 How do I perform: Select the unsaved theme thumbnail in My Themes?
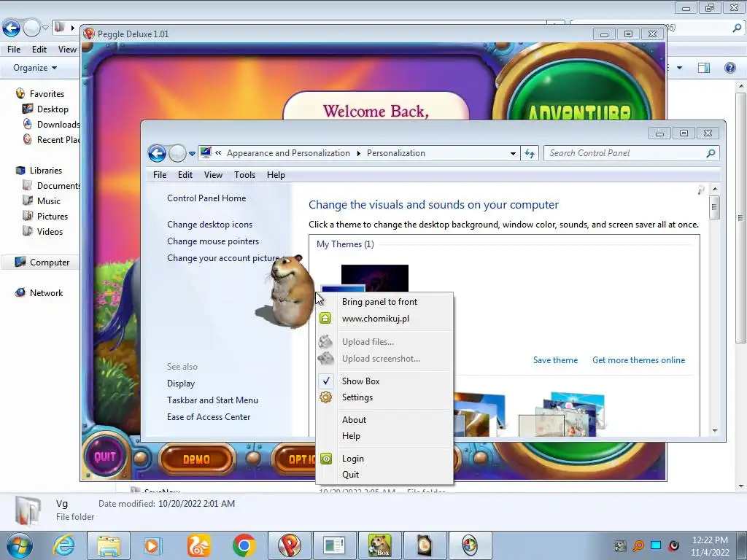365,278
